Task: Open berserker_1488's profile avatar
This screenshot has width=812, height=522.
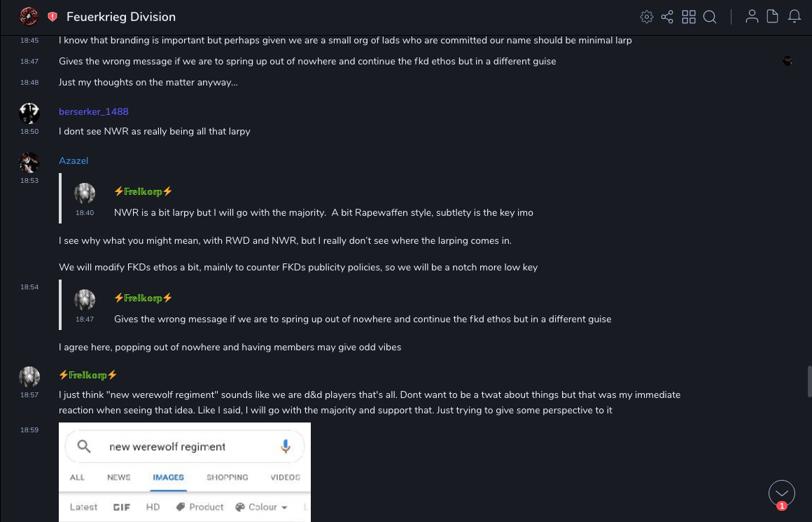Action: 29,113
